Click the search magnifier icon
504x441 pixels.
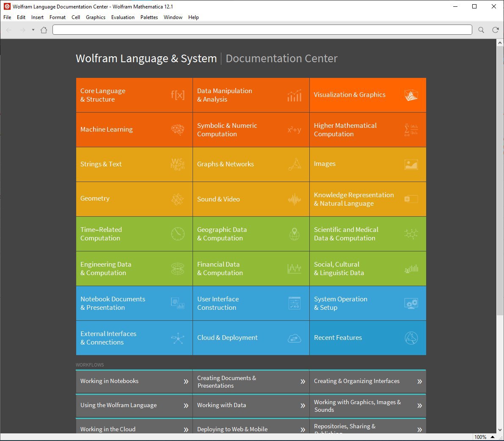click(x=481, y=30)
